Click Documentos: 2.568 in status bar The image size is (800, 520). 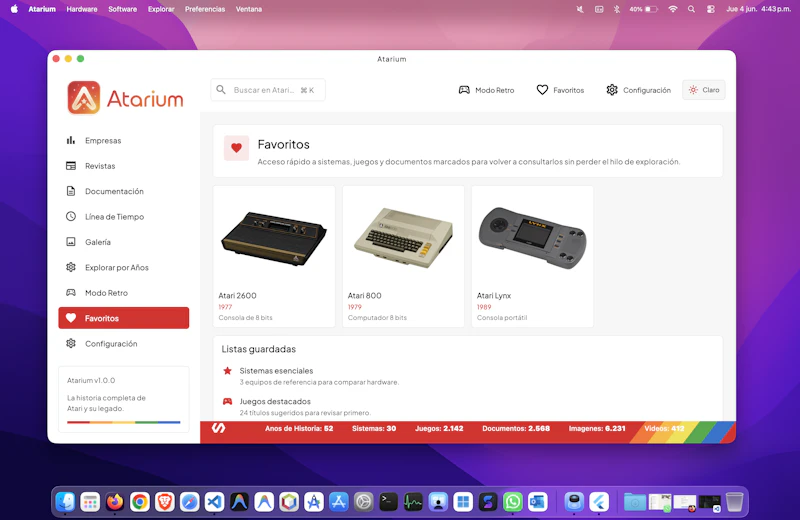(x=516, y=429)
